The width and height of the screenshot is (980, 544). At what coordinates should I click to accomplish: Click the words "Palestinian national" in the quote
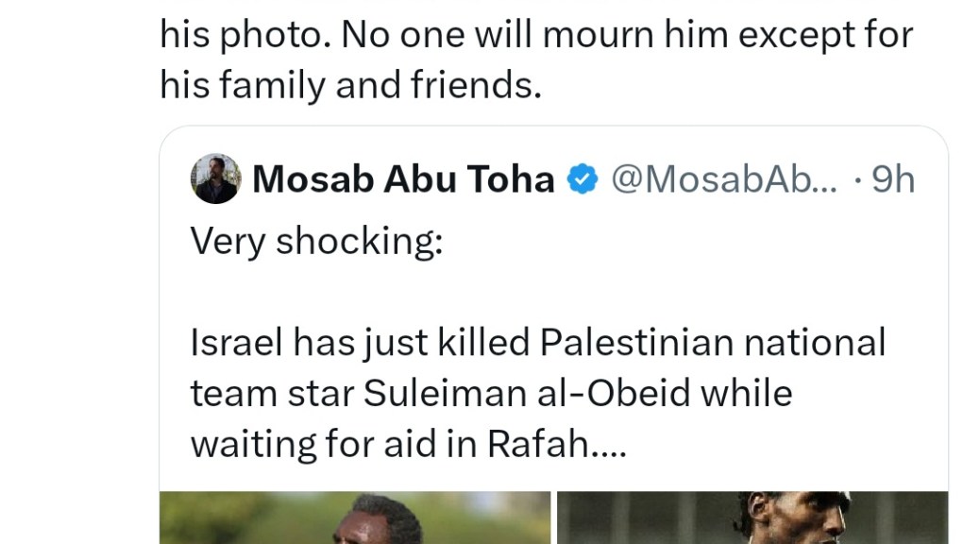(x=713, y=342)
